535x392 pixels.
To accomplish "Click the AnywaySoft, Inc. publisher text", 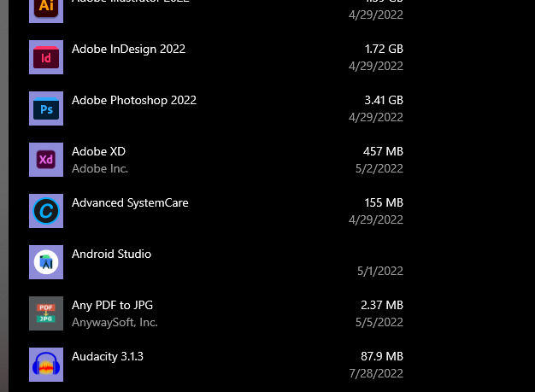I will click(115, 322).
